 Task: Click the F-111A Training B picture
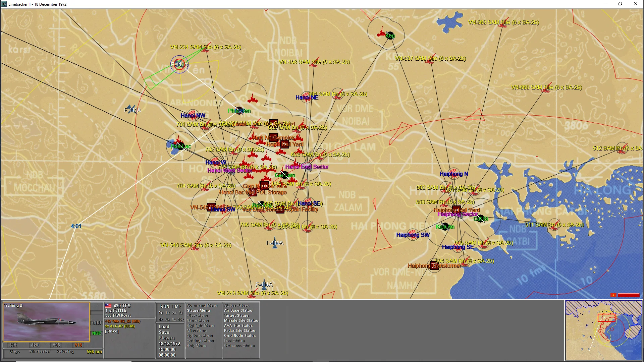coord(46,322)
